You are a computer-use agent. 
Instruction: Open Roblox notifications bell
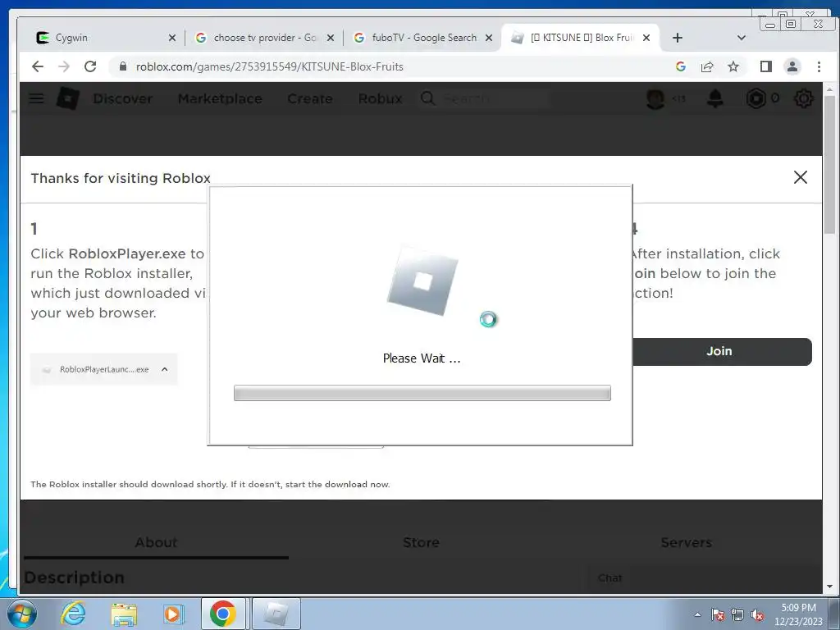coord(715,98)
